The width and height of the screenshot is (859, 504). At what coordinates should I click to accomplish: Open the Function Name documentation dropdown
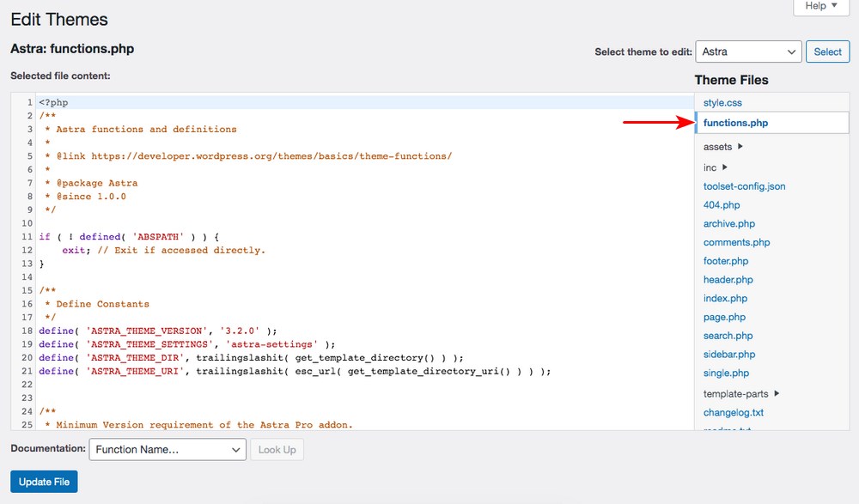[x=168, y=449]
